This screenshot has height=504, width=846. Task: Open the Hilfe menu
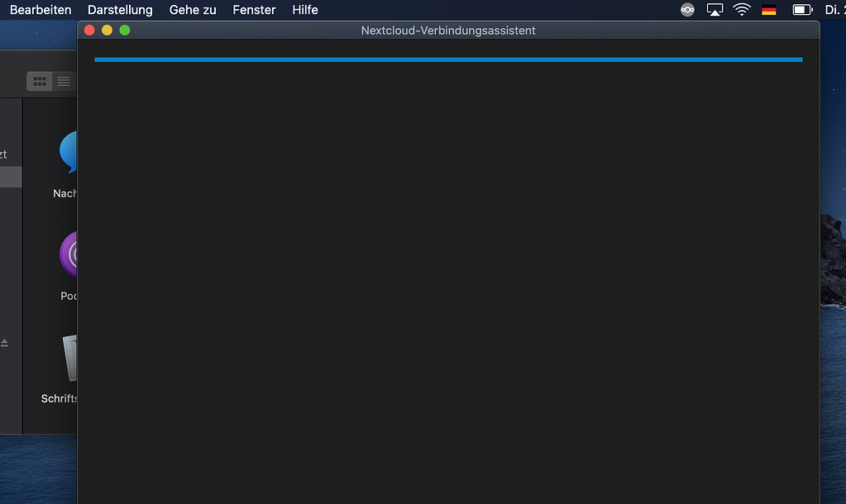[x=306, y=10]
